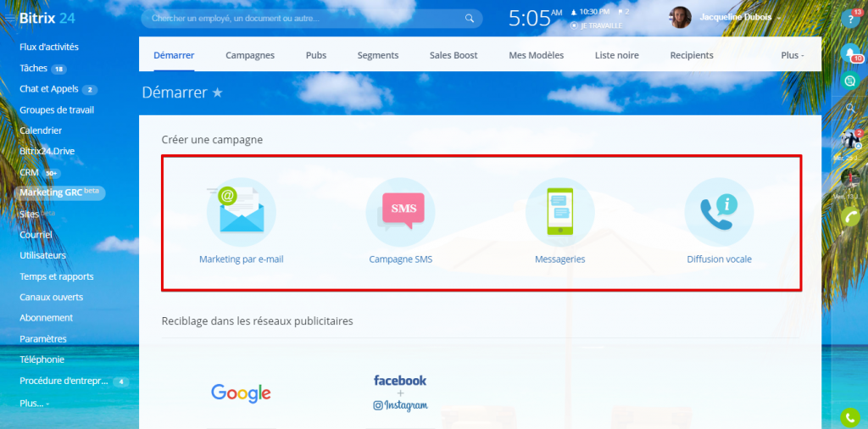The height and width of the screenshot is (429, 868).
Task: Open Temps et rapports in sidebar
Action: point(57,276)
